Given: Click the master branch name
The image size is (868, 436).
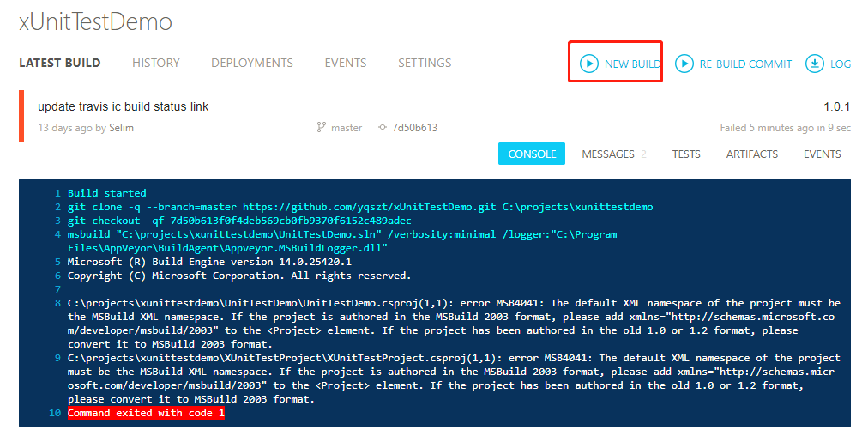Looking at the screenshot, I should point(347,127).
